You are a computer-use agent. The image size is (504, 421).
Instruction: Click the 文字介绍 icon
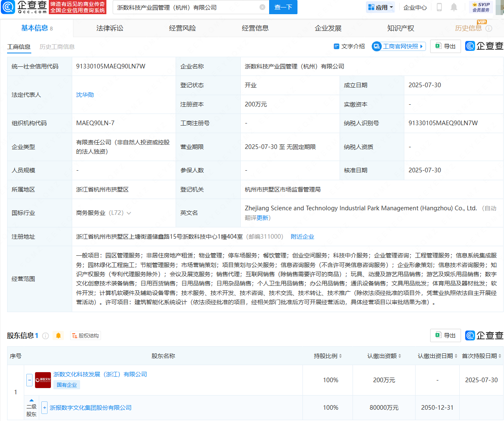pos(336,46)
